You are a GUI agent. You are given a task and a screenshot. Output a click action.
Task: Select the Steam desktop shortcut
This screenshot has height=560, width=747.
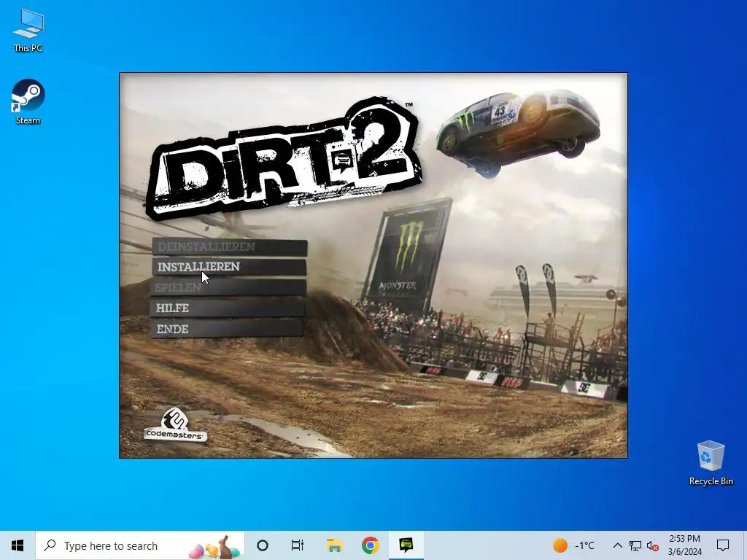28,102
